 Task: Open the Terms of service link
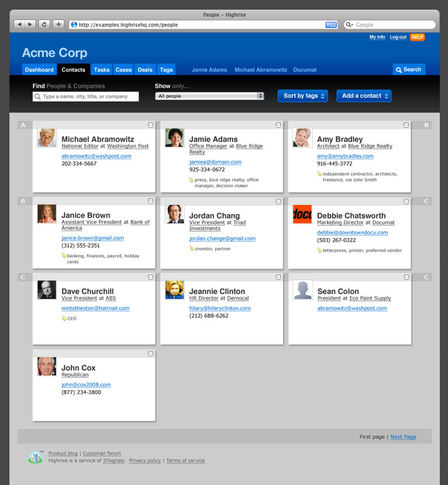(x=185, y=460)
